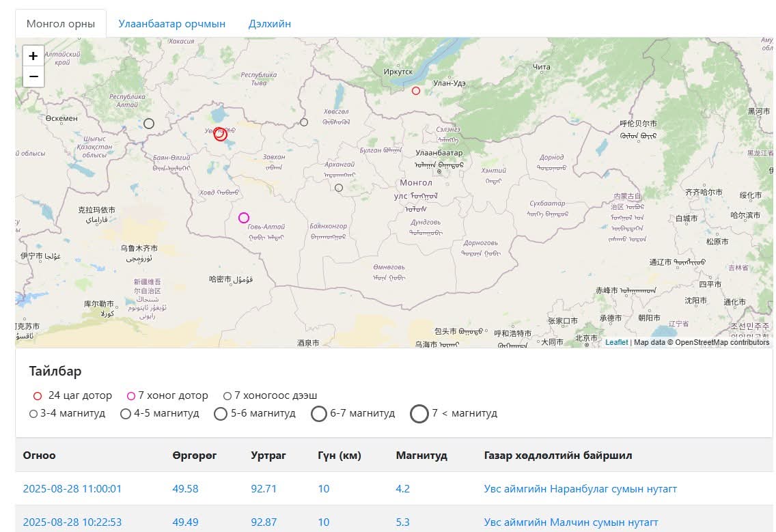Select the gray marker west of Хөвсгөл
Image resolution: width=776 pixels, height=532 pixels.
304,122
